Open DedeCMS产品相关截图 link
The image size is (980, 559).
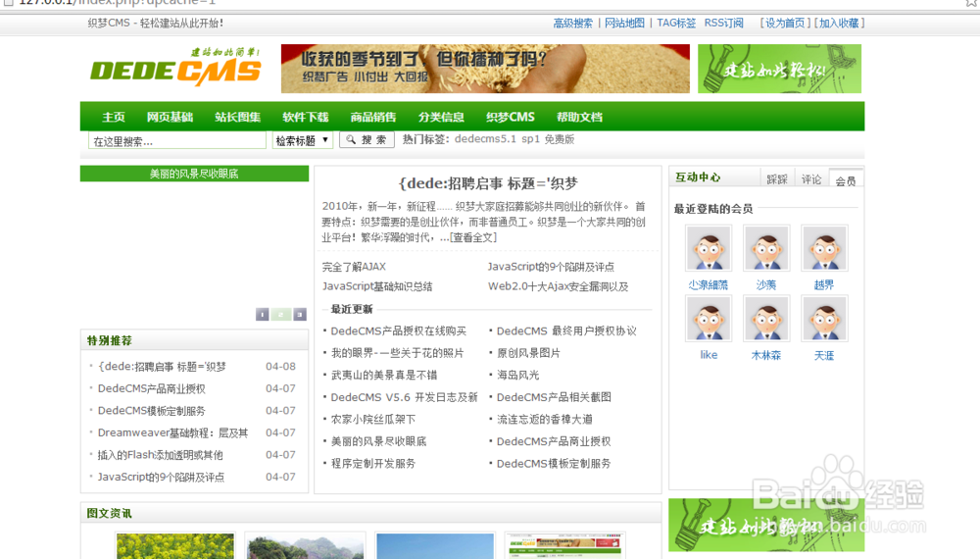coord(554,397)
